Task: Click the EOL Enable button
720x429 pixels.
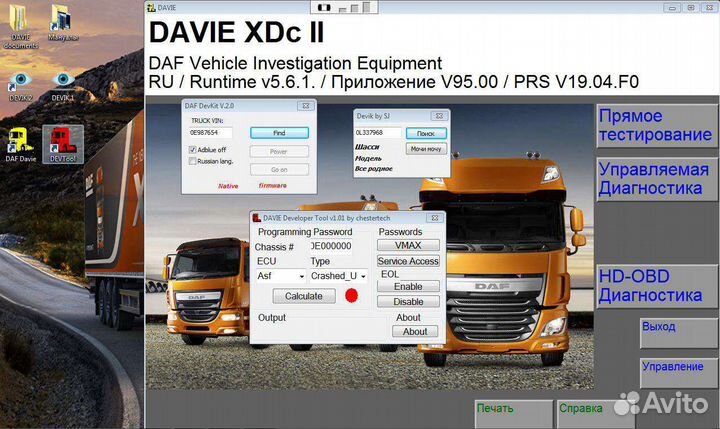Action: (408, 286)
